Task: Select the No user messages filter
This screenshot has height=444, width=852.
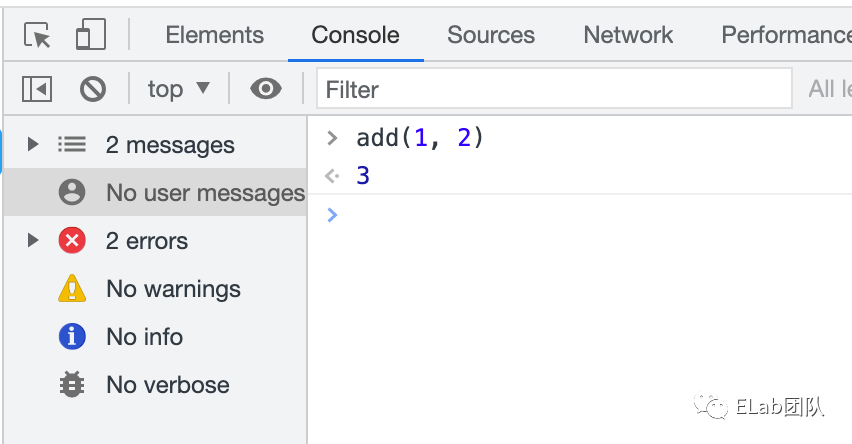Action: (x=205, y=193)
